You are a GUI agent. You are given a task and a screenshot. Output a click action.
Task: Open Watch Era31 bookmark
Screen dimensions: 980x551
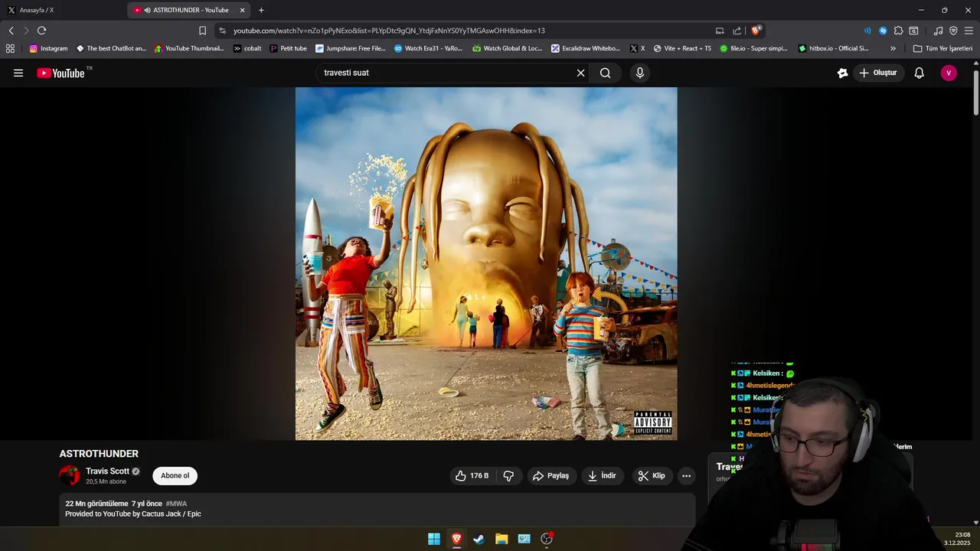coord(429,48)
